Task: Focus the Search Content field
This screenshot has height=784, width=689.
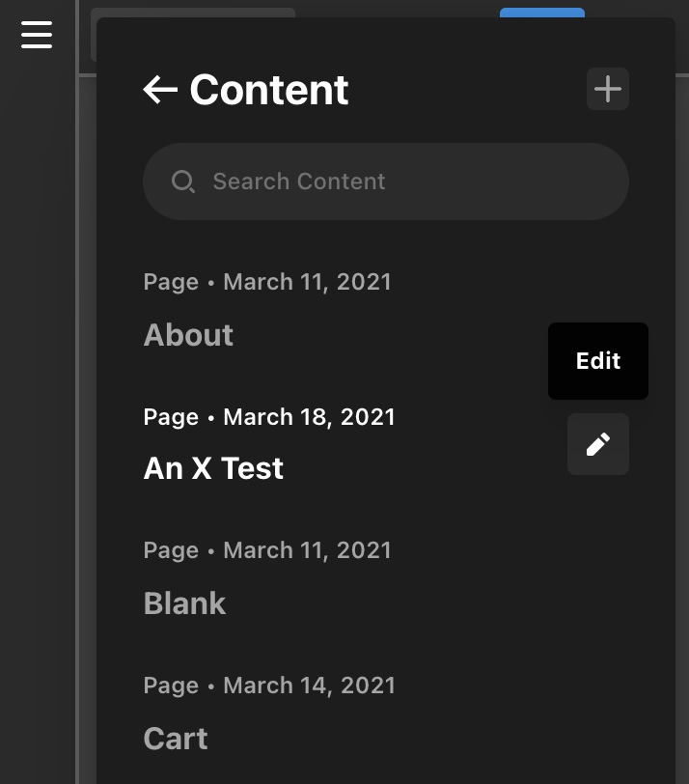Action: click(x=386, y=182)
